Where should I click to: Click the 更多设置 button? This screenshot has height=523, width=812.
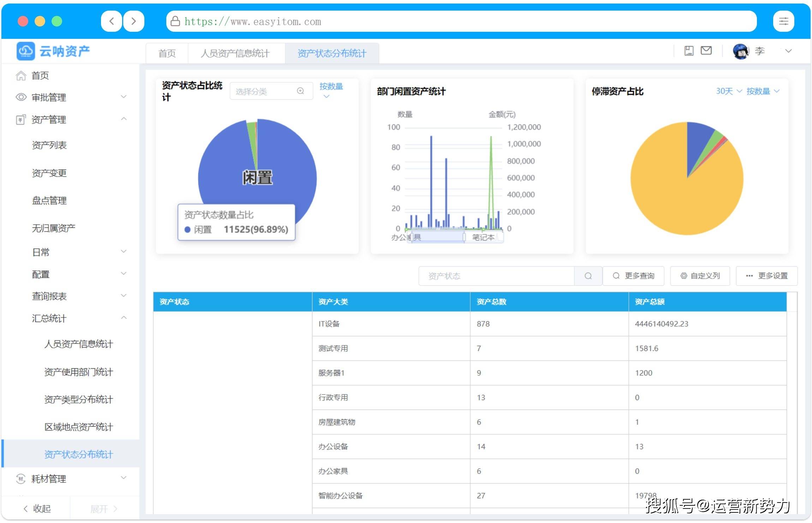766,276
